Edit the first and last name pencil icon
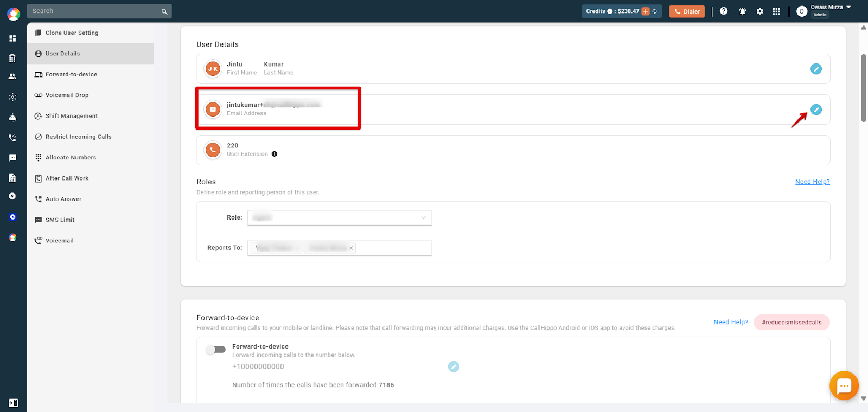The height and width of the screenshot is (412, 868). pyautogui.click(x=816, y=69)
